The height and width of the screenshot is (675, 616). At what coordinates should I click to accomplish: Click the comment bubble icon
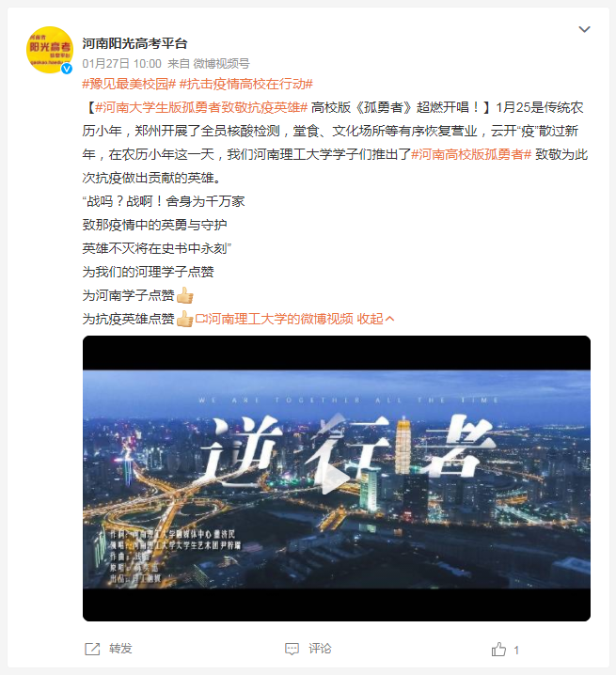[x=292, y=649]
